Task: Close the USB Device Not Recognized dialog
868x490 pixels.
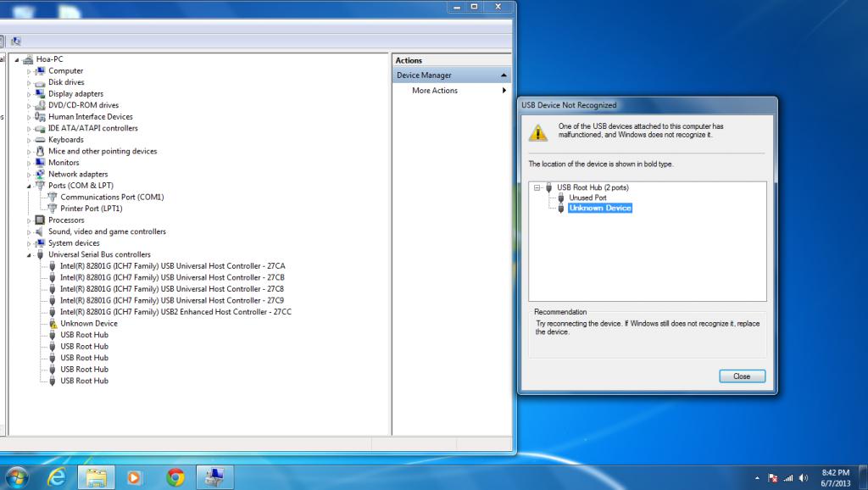Action: pos(742,376)
